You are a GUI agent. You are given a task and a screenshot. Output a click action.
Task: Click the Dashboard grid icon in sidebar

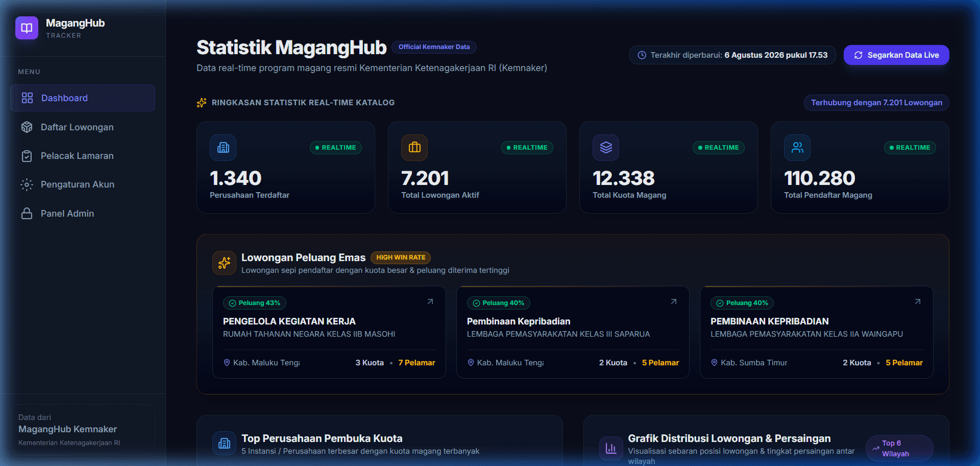pos(27,98)
